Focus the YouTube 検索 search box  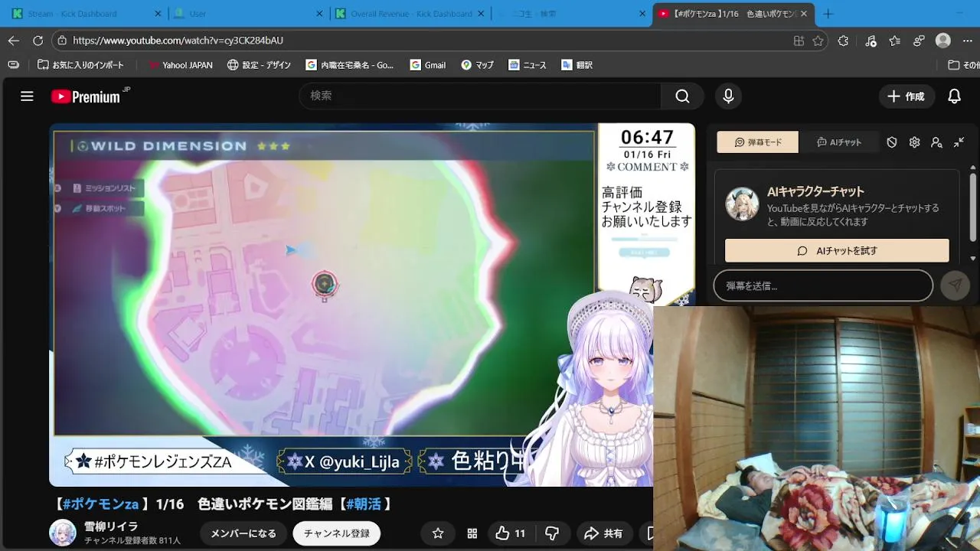coord(480,96)
